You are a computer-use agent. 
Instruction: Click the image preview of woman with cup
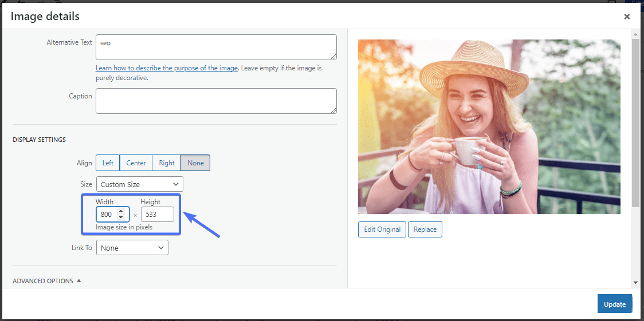[489, 126]
